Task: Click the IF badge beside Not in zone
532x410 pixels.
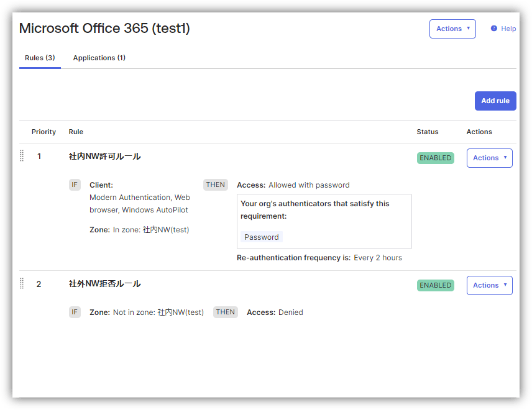Action: pyautogui.click(x=75, y=312)
